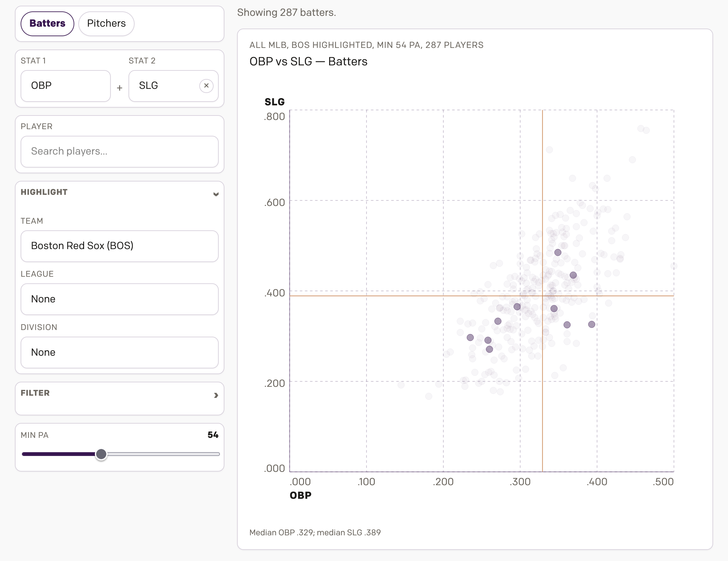The width and height of the screenshot is (728, 561).
Task: Open the Stat 1 OBP dropdown
Action: click(66, 86)
